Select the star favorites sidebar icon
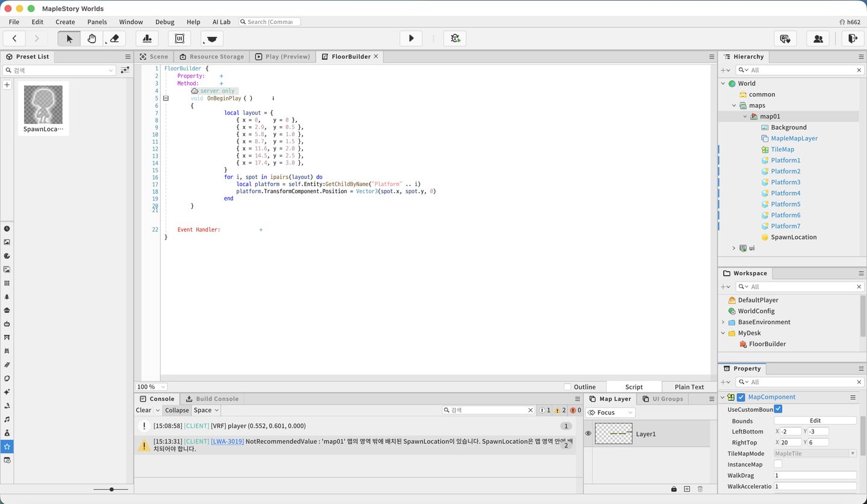Viewport: 867px width, 504px height. pos(7,447)
